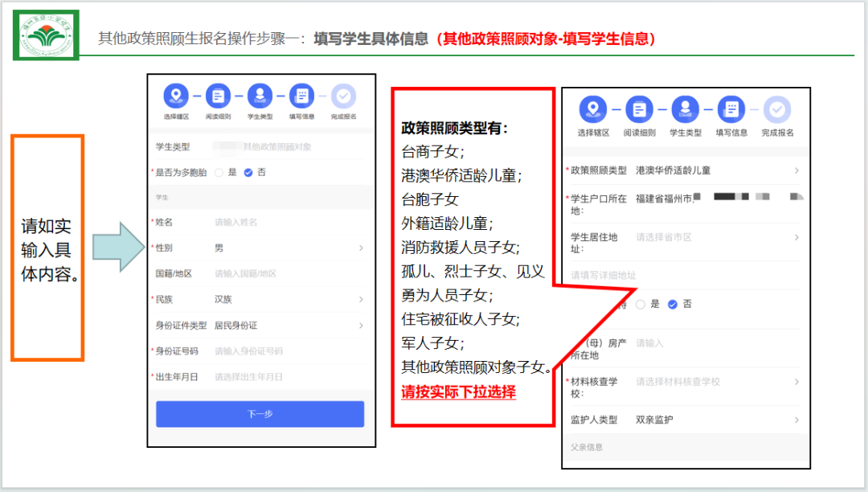
Task: Click the 学生户口所在地 value 福建省福州市
Action: pos(665,199)
